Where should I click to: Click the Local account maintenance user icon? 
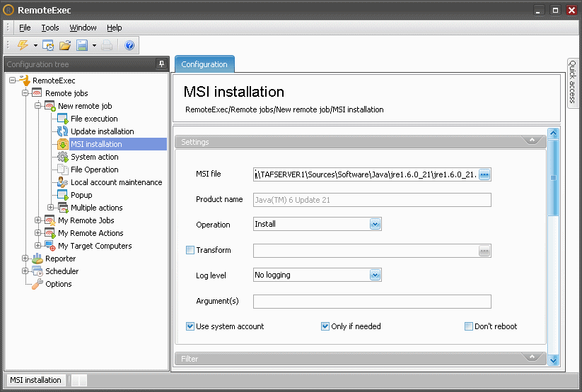pos(63,182)
